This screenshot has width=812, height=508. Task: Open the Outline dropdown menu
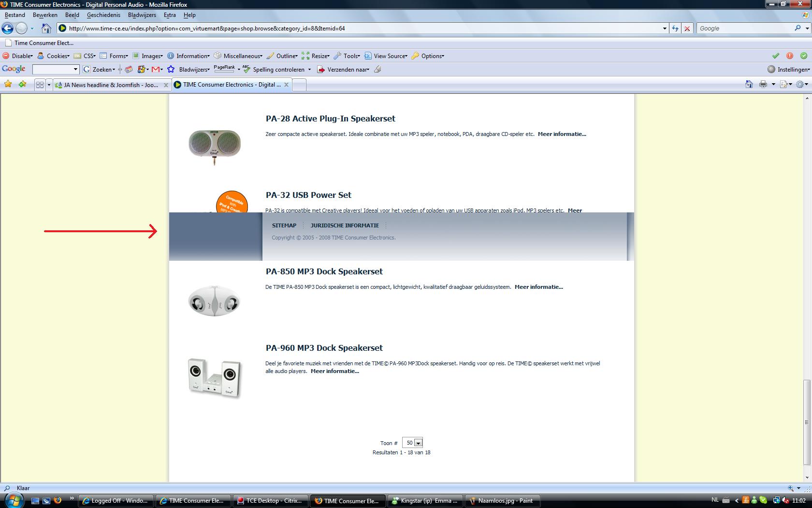pos(282,56)
